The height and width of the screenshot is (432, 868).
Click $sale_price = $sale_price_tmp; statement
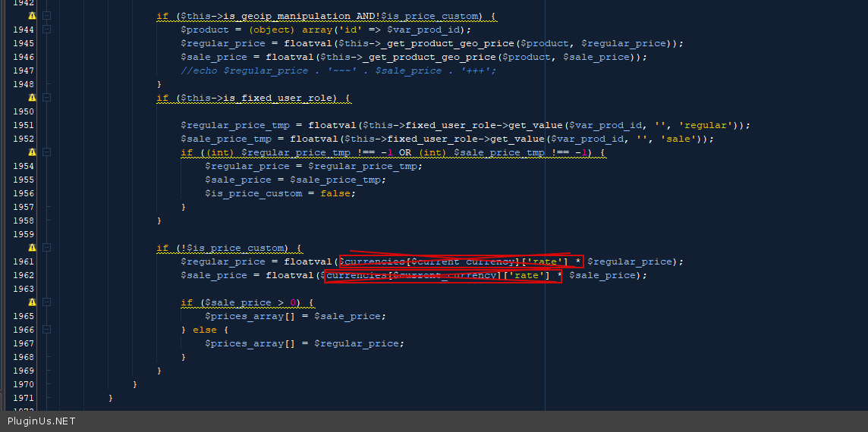[296, 180]
